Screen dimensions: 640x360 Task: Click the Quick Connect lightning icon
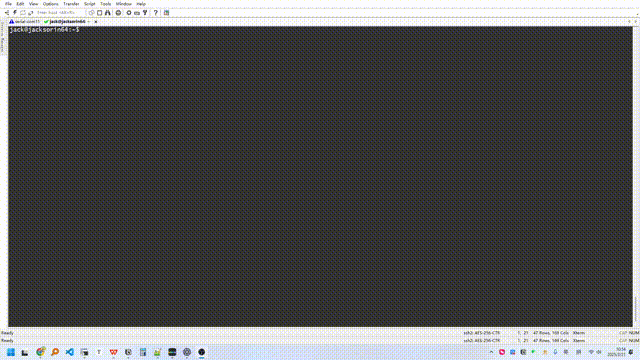point(15,13)
